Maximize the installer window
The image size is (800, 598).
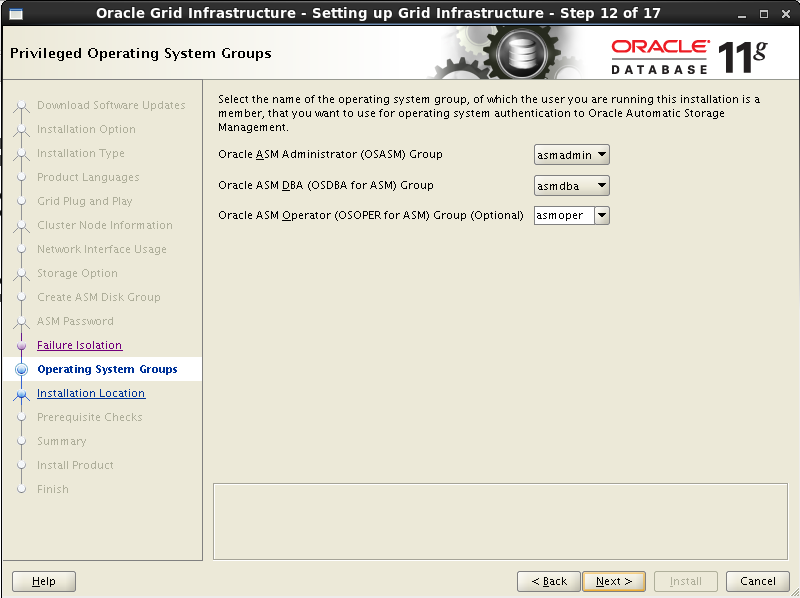point(764,14)
